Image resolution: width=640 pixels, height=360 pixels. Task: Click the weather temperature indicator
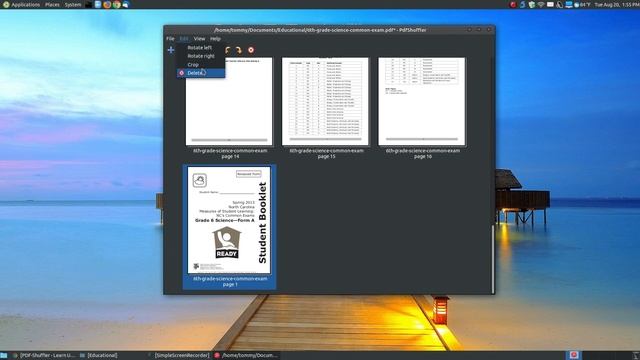tap(583, 4)
